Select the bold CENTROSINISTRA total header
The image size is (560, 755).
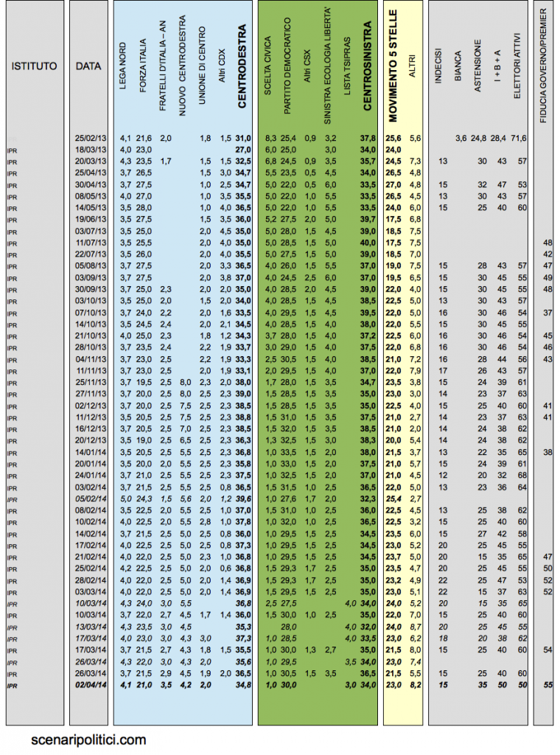tap(367, 66)
